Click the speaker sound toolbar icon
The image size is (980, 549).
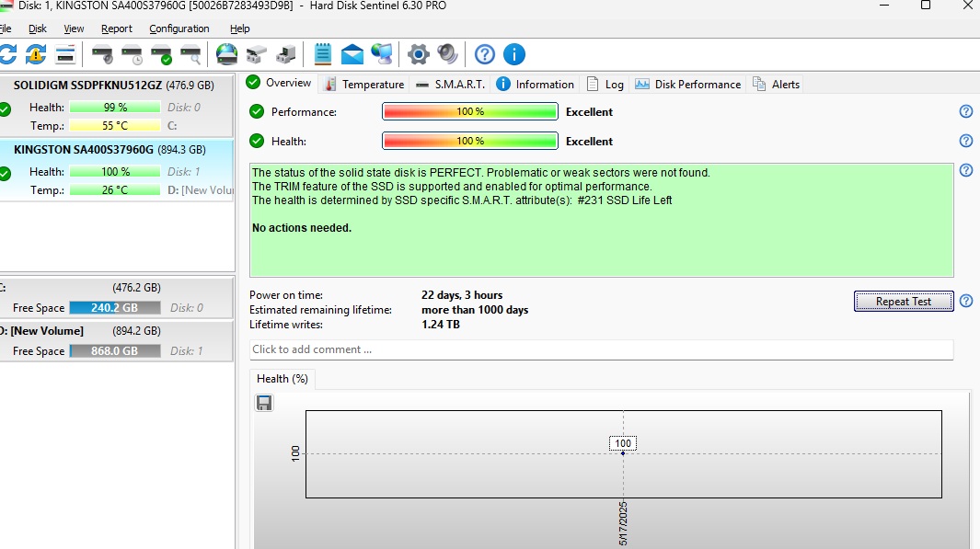(x=447, y=54)
